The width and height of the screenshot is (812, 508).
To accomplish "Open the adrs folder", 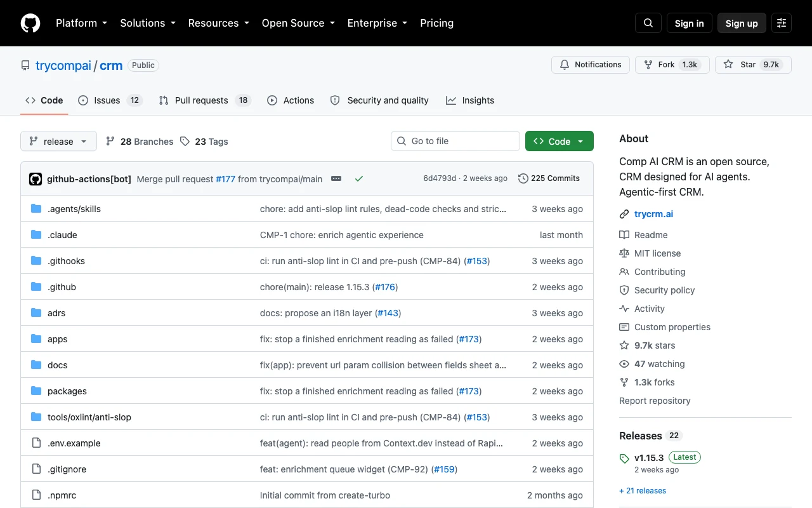I will click(x=56, y=313).
